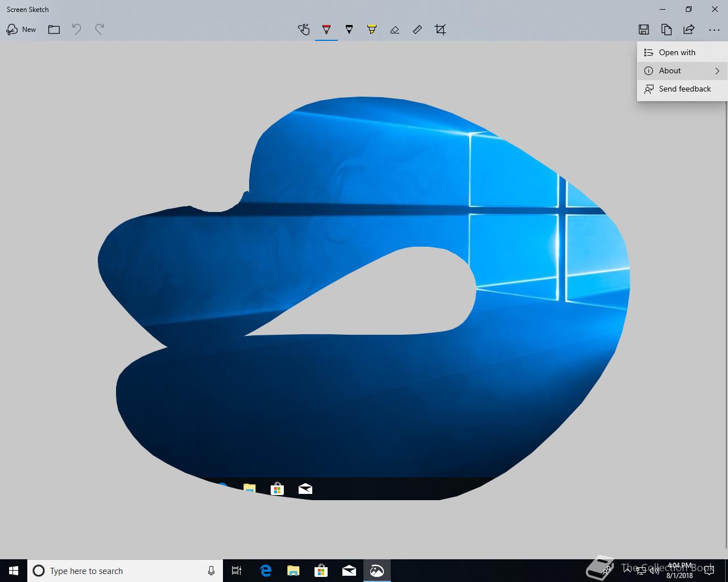Open Action Center notifications

tap(709, 571)
